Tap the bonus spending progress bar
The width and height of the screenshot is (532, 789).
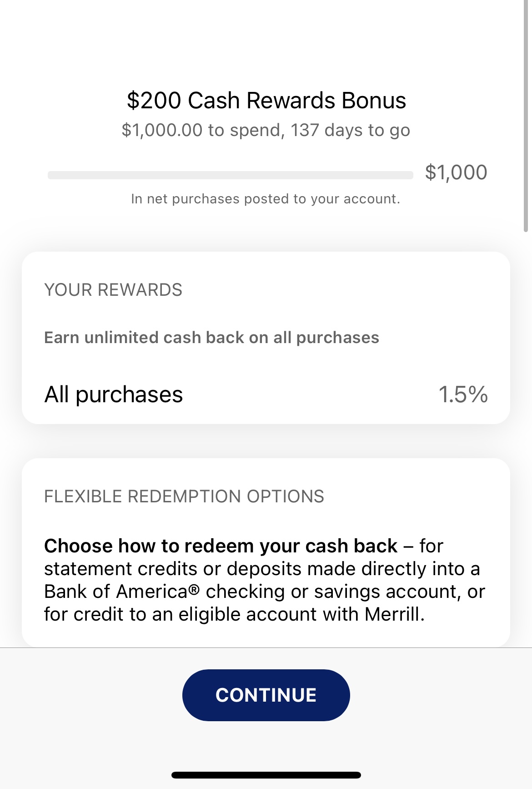pos(230,175)
